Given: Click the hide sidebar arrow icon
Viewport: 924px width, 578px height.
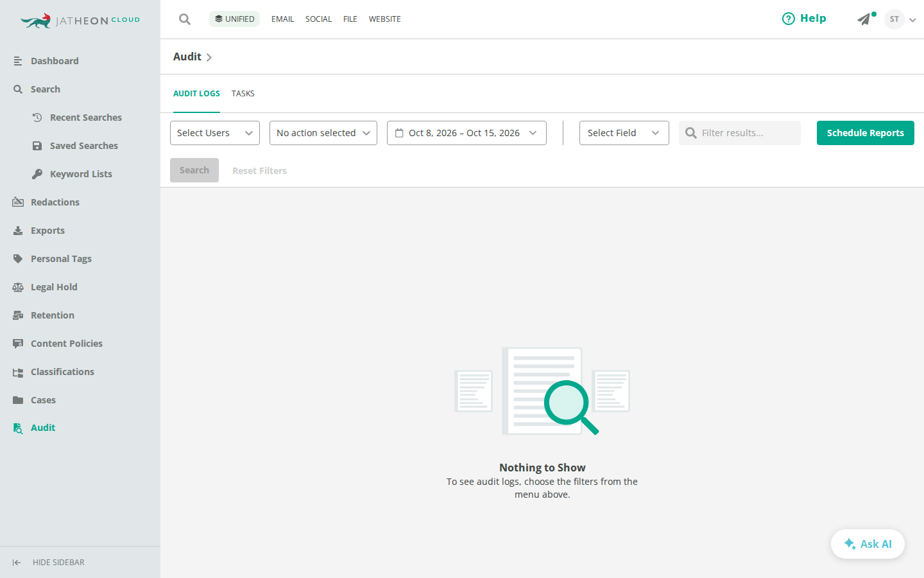Looking at the screenshot, I should click(x=17, y=563).
